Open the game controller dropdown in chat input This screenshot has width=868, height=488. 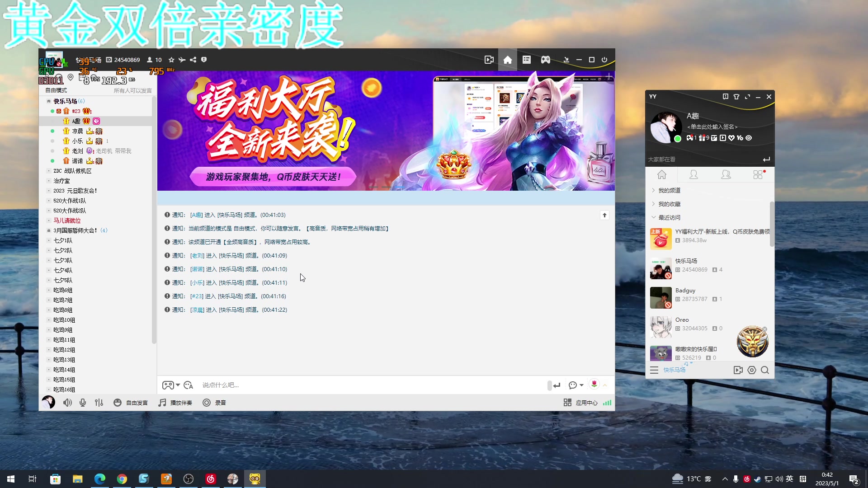point(171,385)
